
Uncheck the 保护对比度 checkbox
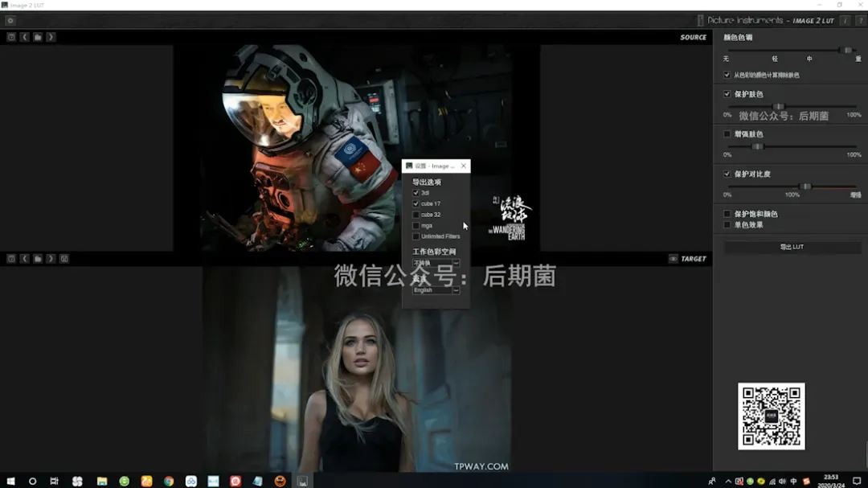point(727,174)
